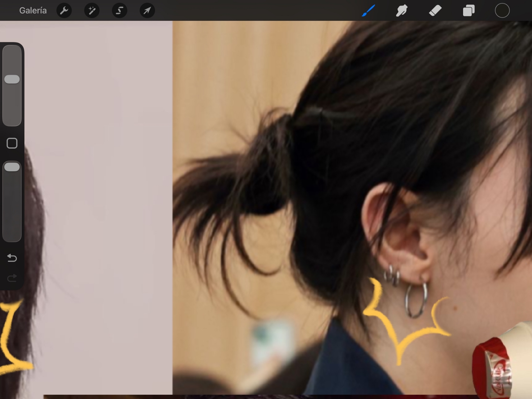
Task: Redo with the dimmed forward arrow
Action: (x=12, y=278)
